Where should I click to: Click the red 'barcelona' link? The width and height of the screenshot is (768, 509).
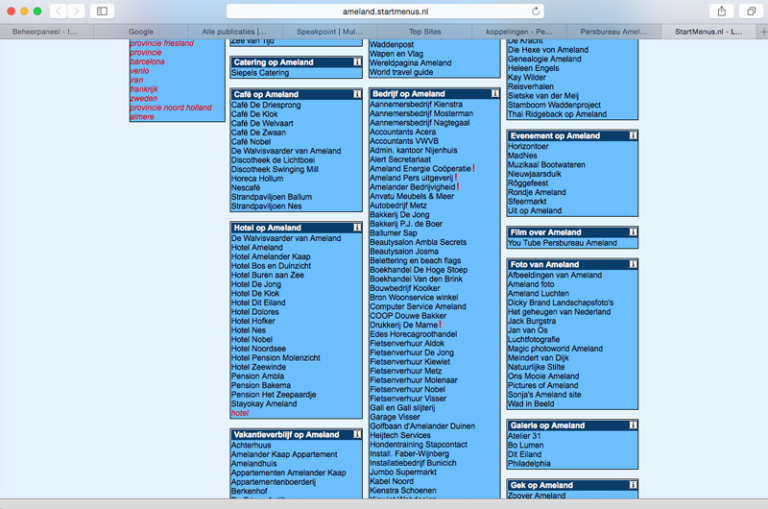pos(147,62)
